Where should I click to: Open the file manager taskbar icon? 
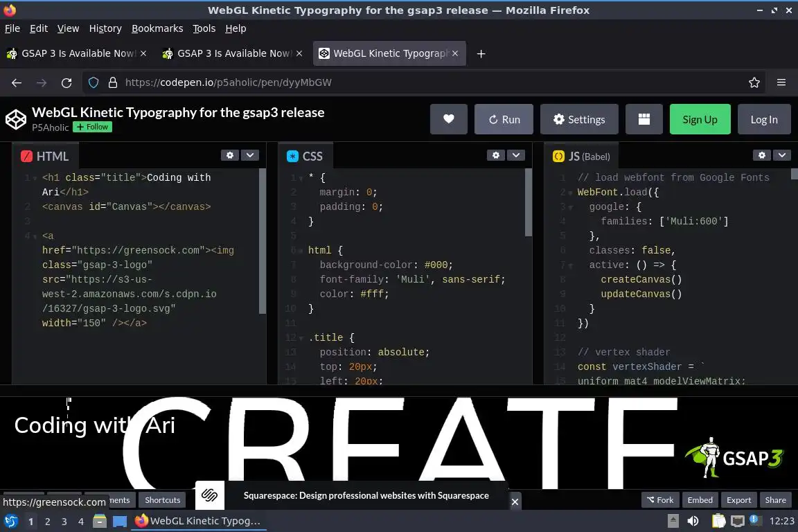(100, 521)
